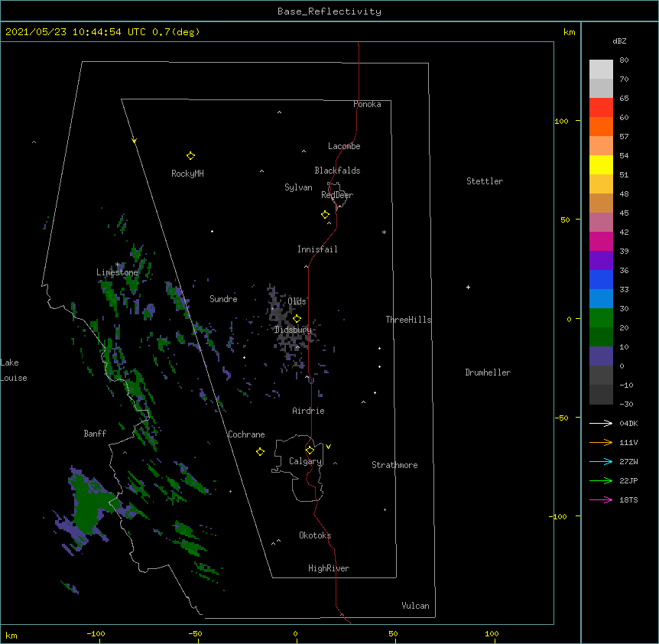Click the Strathmore label
Image resolution: width=659 pixels, height=644 pixels.
(394, 465)
